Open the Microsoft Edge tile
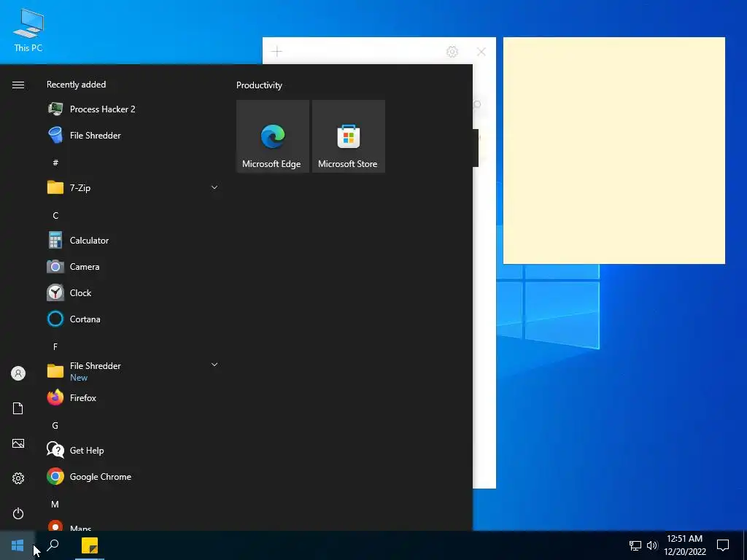Screen dimensions: 747x560 click(x=273, y=136)
